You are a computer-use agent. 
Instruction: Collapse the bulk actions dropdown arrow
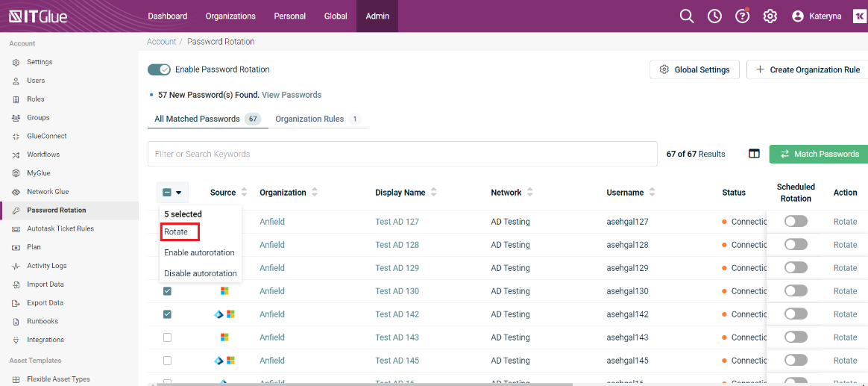coord(179,193)
